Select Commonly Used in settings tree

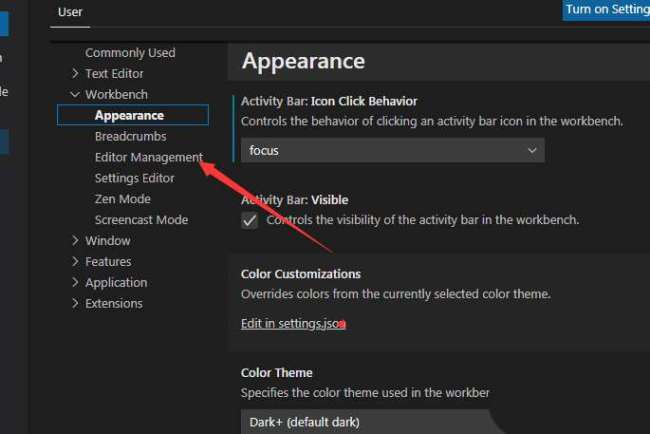point(130,53)
